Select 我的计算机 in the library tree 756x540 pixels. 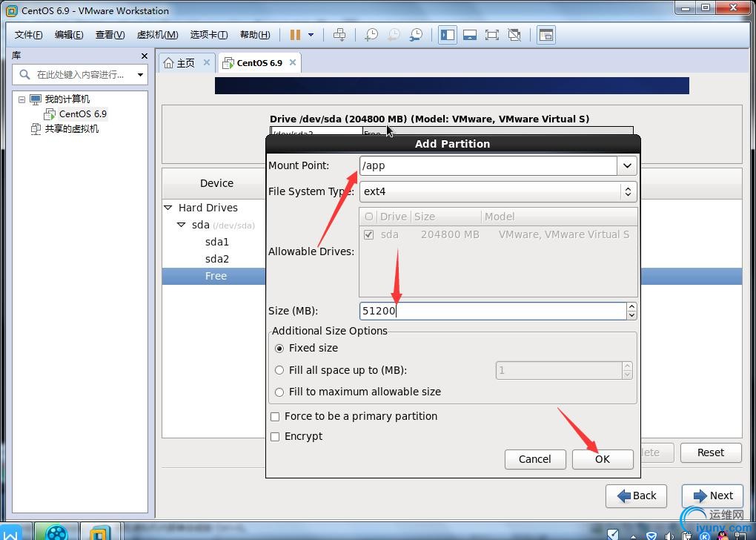pos(67,99)
